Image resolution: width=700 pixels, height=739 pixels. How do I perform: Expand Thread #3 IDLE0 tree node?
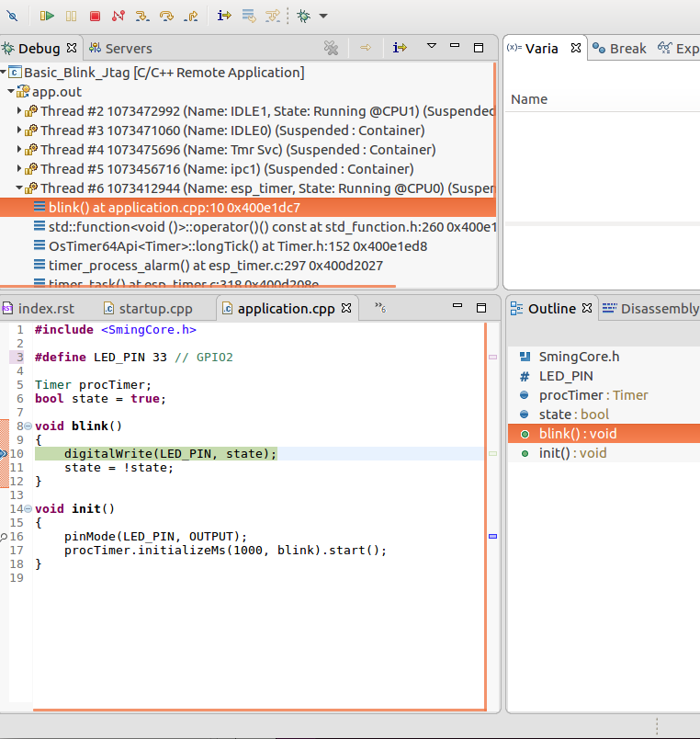20,131
